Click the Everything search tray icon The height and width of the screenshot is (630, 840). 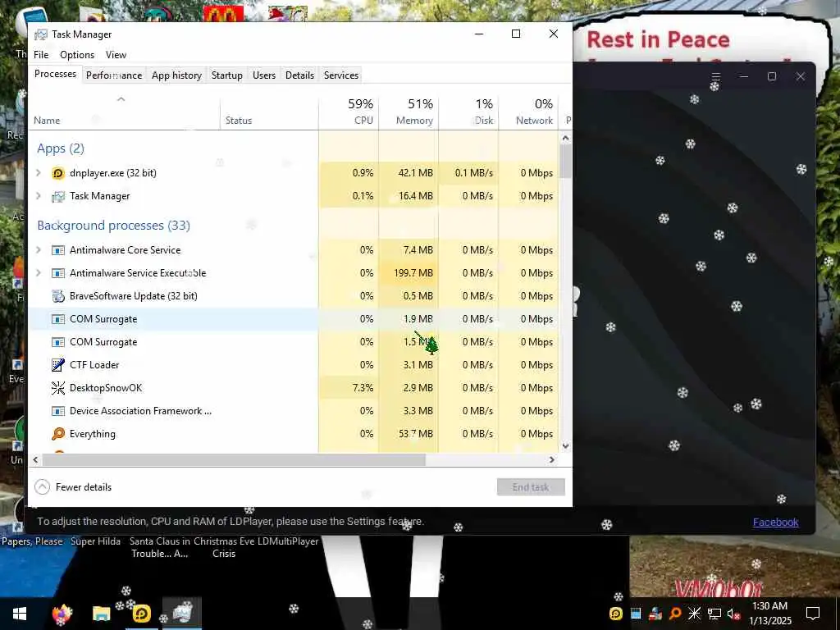[x=675, y=614]
